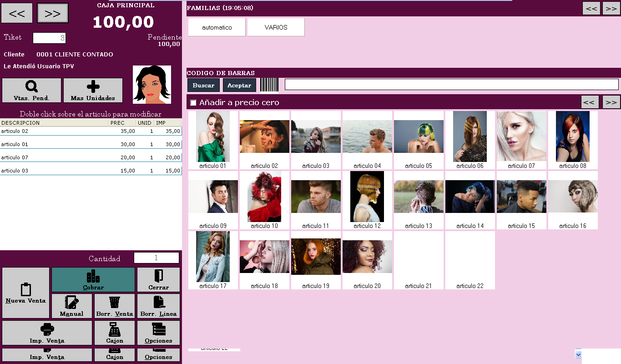
Task: Click the Cerrar door button
Action: (158, 279)
